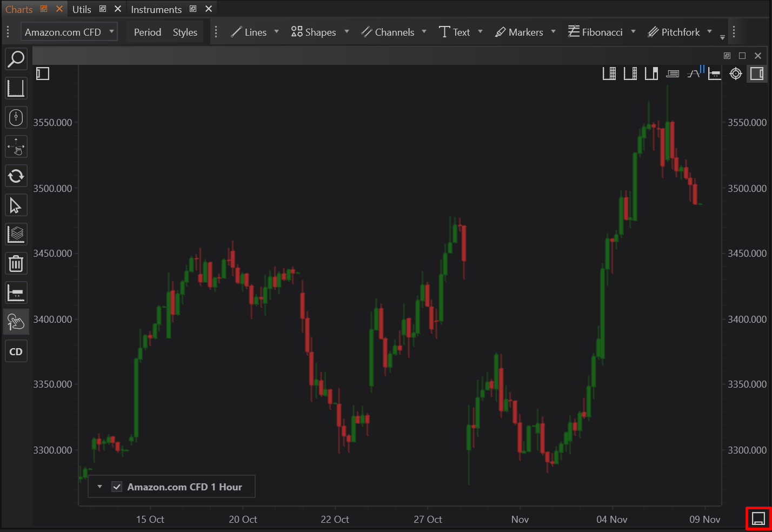Open the chart layers tool
Screen dimensions: 772x532
pyautogui.click(x=16, y=235)
